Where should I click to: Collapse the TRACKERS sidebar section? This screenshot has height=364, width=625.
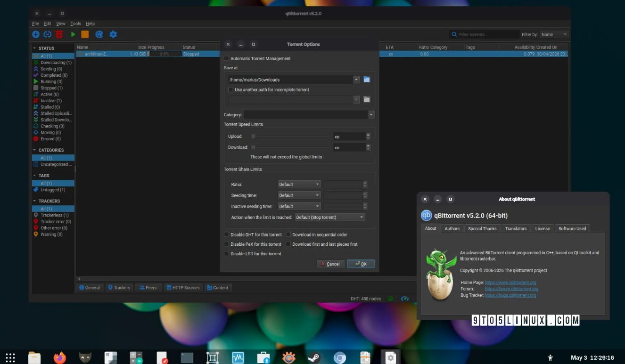pos(34,201)
